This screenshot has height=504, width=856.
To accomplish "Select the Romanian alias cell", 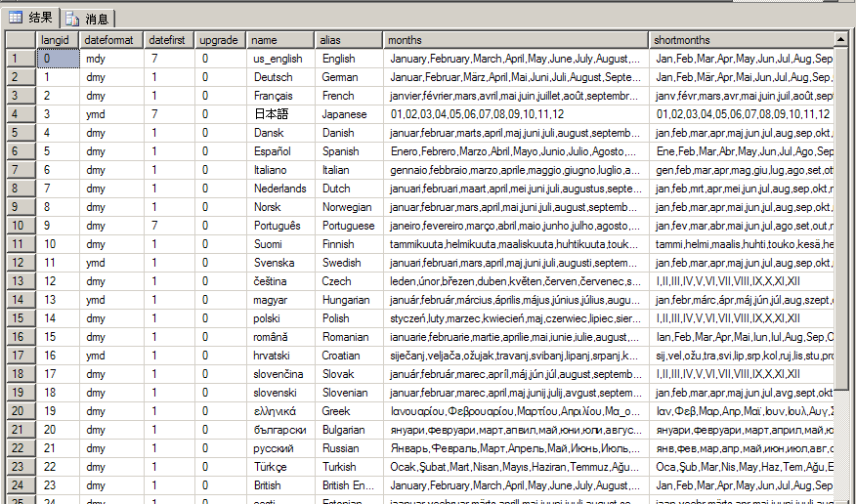I will point(348,337).
